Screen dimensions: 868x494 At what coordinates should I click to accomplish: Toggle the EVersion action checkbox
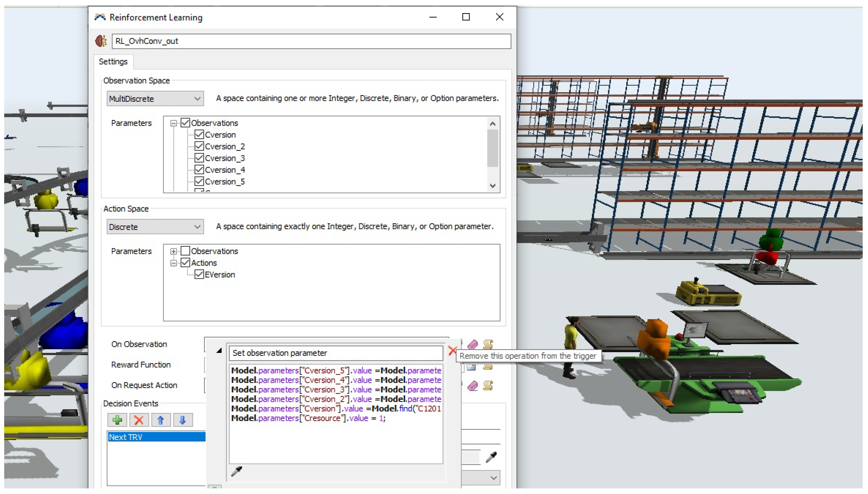click(x=199, y=275)
